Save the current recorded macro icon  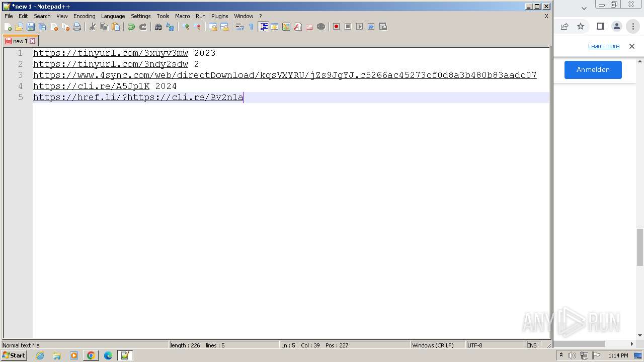click(x=383, y=27)
